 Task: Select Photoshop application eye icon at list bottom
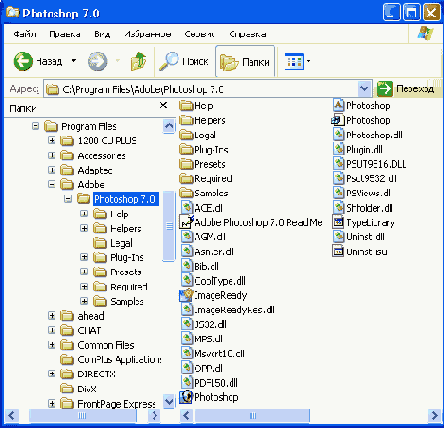(x=186, y=397)
